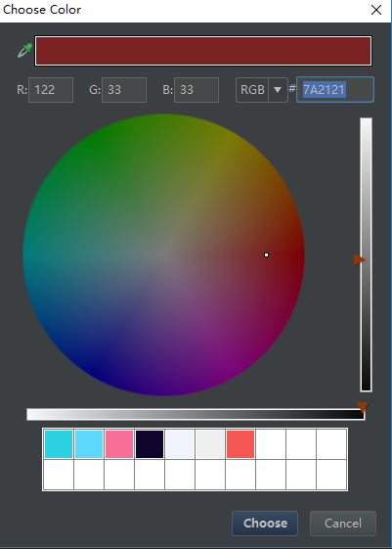Click the Choose button

point(265,524)
